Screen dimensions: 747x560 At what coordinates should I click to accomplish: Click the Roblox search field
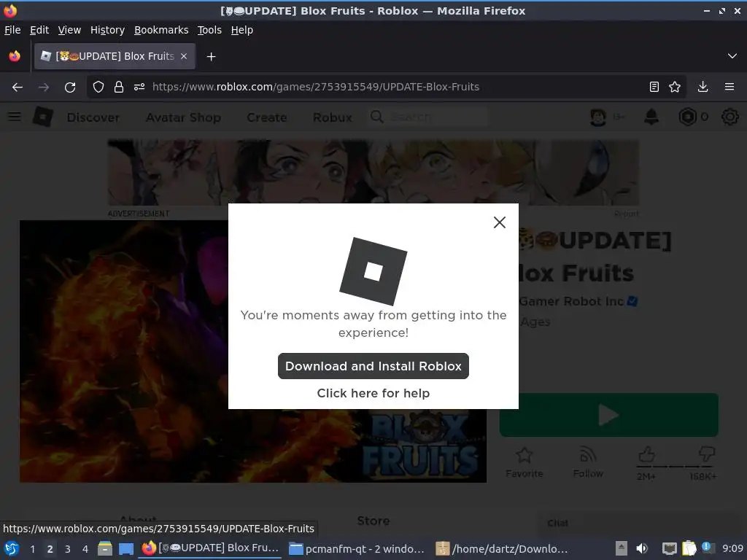429,117
